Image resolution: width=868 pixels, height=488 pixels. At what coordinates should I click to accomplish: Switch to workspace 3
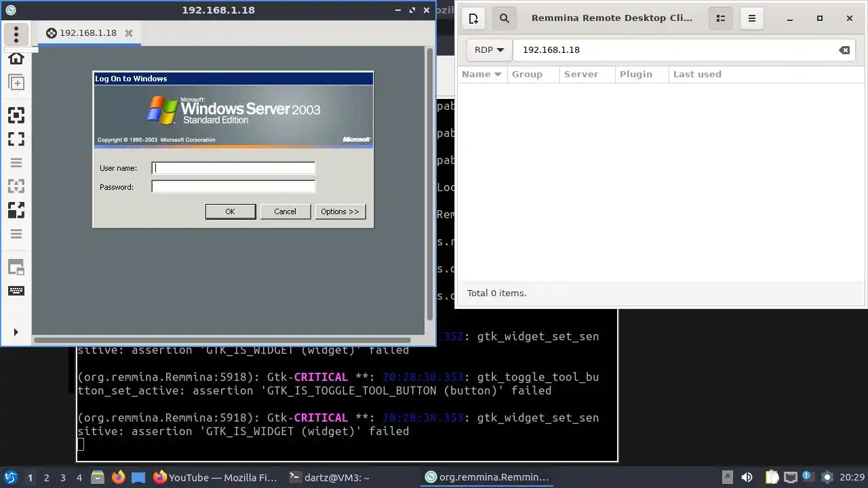tap(62, 478)
